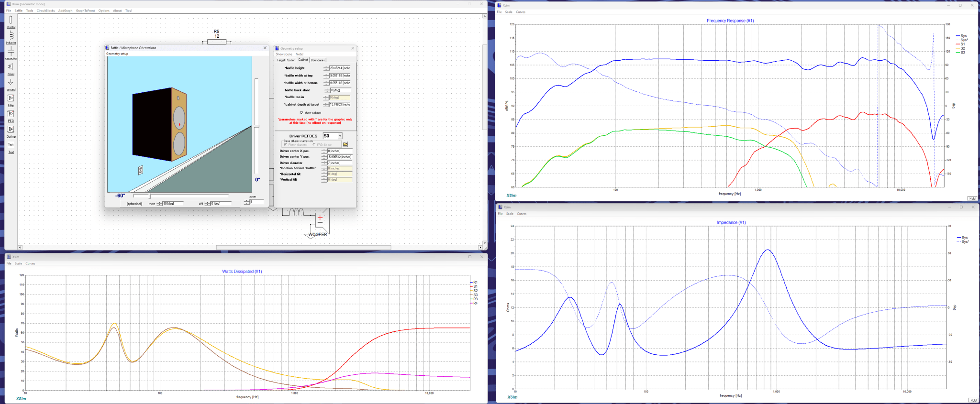Click the folder icon for FRD file set
This screenshot has width=980, height=404.
coord(345,144)
